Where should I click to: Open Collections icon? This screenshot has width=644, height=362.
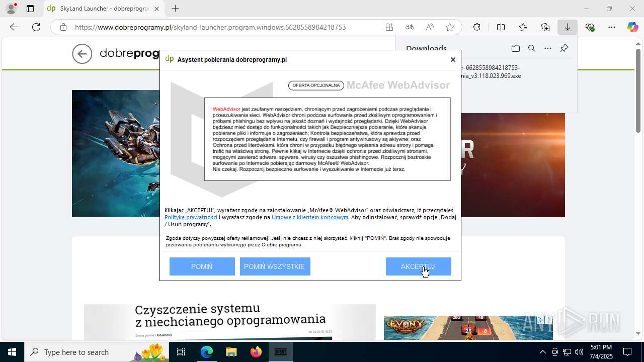(x=545, y=27)
